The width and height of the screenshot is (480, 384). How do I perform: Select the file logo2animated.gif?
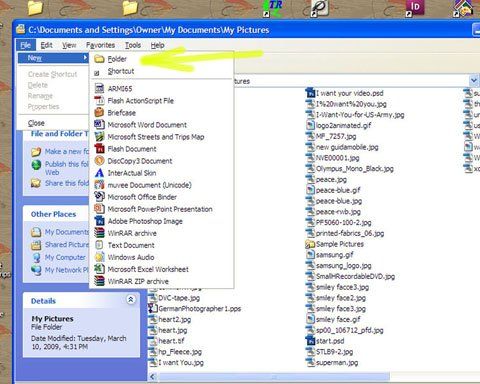(x=338, y=126)
